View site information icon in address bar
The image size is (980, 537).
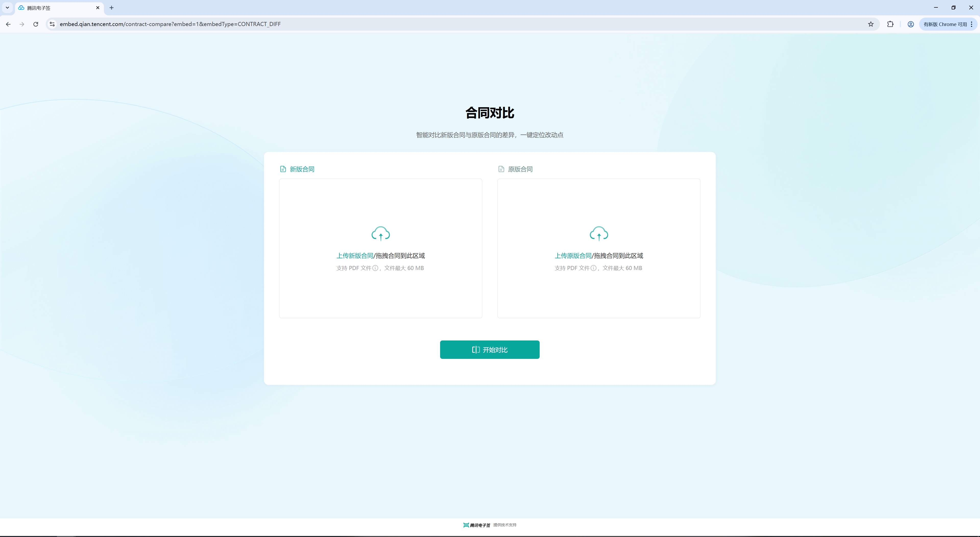tap(53, 24)
